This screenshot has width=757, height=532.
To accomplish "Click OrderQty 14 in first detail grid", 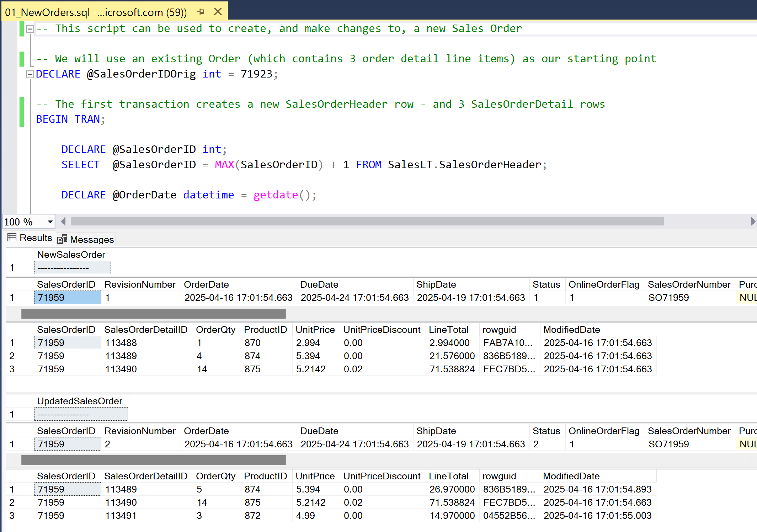I will click(x=218, y=369).
